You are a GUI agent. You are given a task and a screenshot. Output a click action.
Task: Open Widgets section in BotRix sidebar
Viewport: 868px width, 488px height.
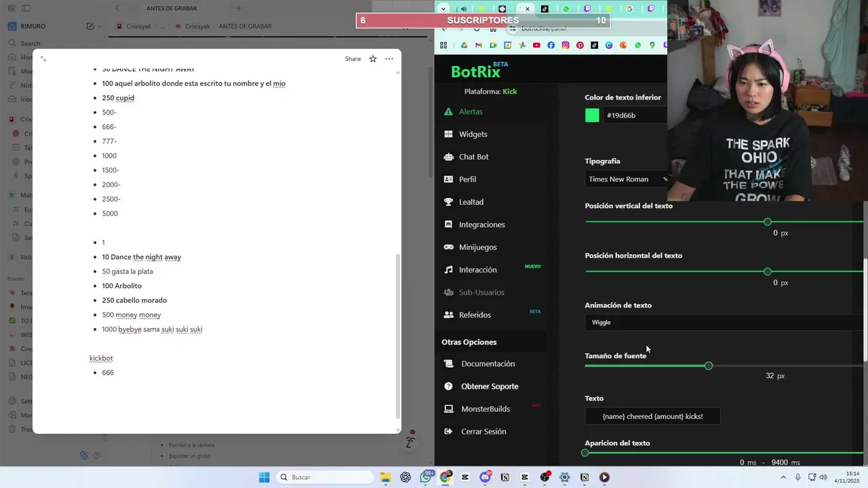(x=473, y=134)
